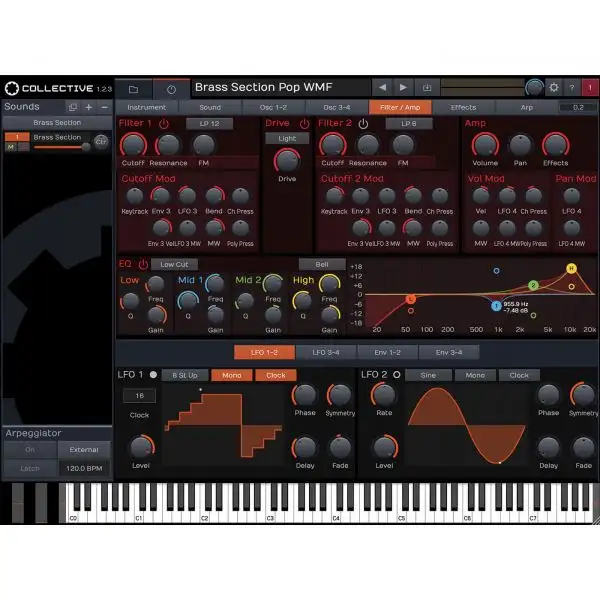Open the LFO 2 Sine waveform dropdown
600x600 pixels.
pyautogui.click(x=428, y=375)
